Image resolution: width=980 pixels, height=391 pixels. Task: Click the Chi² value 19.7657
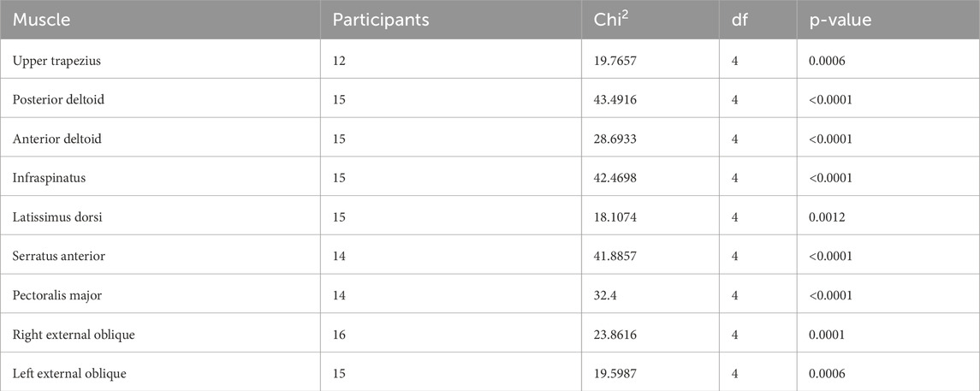615,60
